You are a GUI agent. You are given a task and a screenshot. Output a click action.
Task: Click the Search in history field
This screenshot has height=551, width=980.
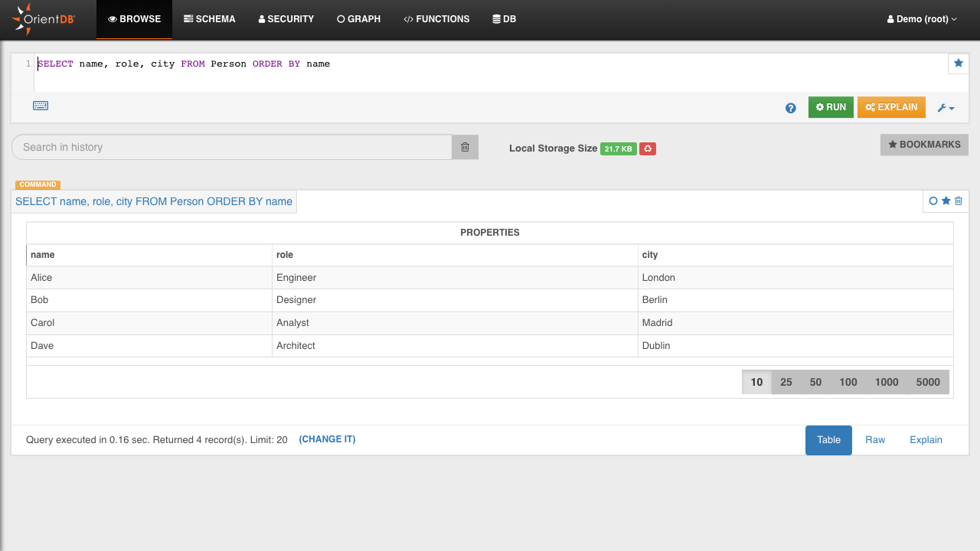(x=232, y=147)
